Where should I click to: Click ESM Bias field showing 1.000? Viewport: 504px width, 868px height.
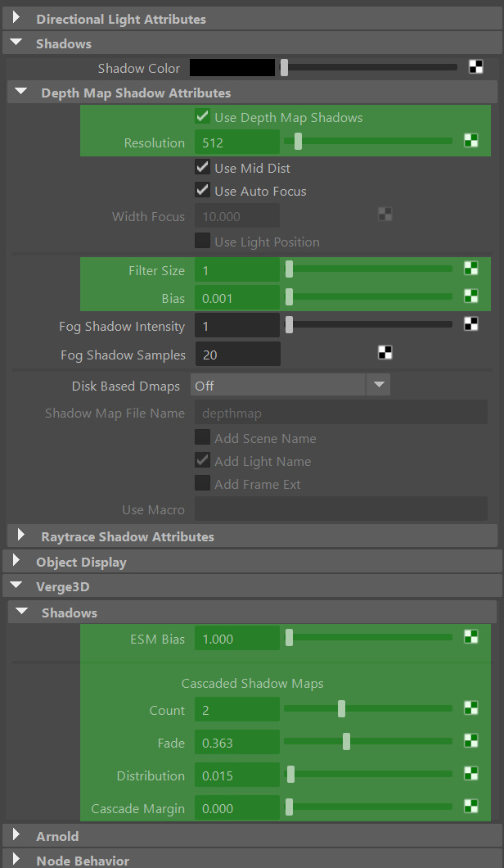[x=237, y=639]
